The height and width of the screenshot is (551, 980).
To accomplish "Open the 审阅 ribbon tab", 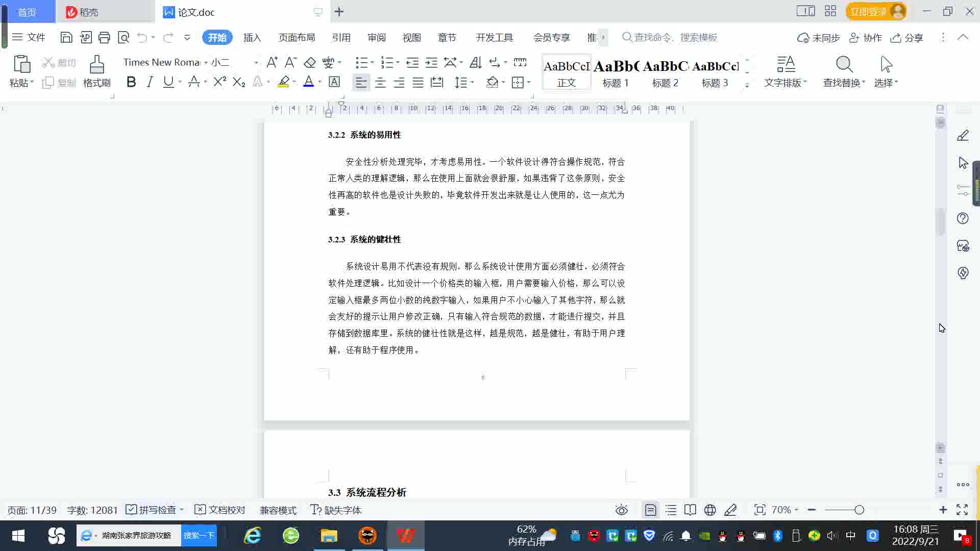I will (377, 37).
